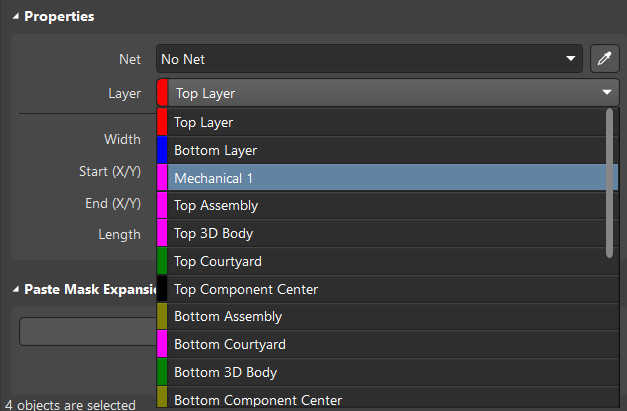Screen dimensions: 627x411
Task: Collapse the Layer dropdown via its arrow
Action: click(607, 92)
